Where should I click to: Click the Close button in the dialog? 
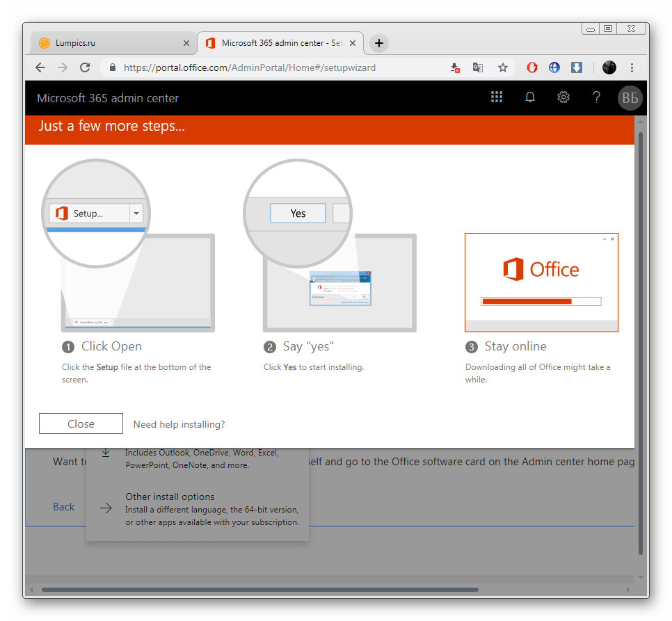point(81,424)
